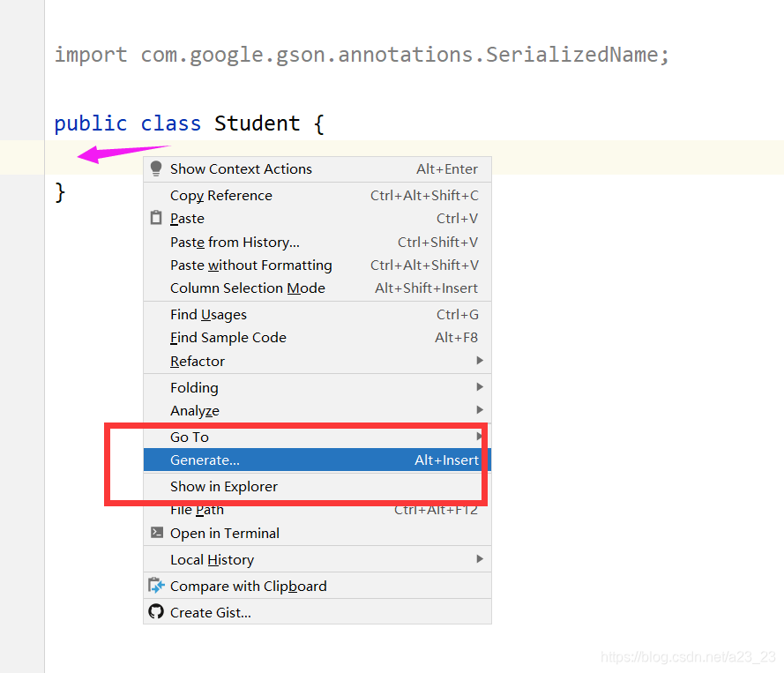Select Create Gist... entry
Viewport: 784px width, 673px height.
[317, 612]
